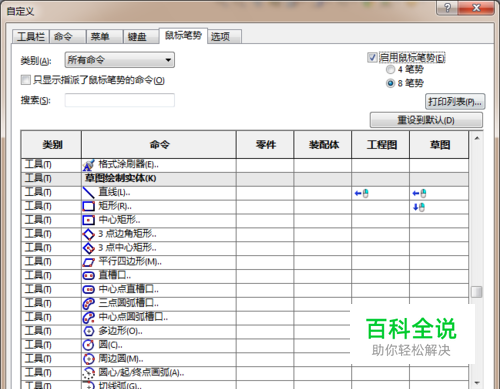Click the 打印列表 button

[x=455, y=102]
